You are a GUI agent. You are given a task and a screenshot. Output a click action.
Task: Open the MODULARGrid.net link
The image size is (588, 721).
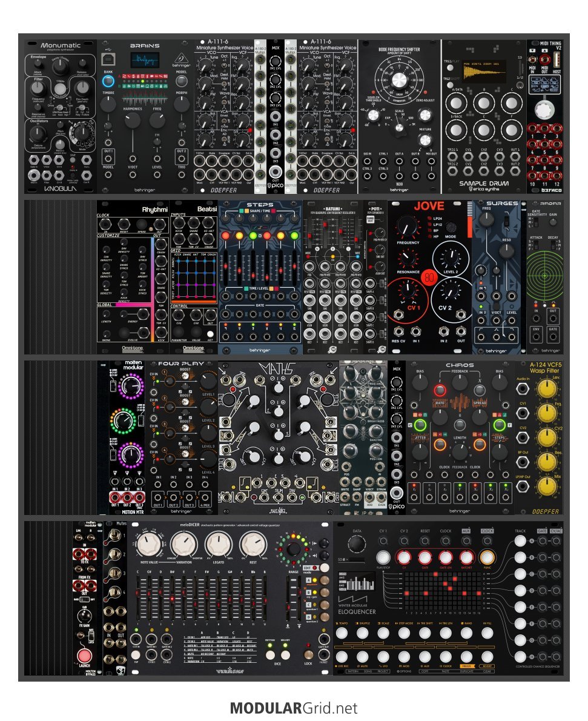[294, 708]
